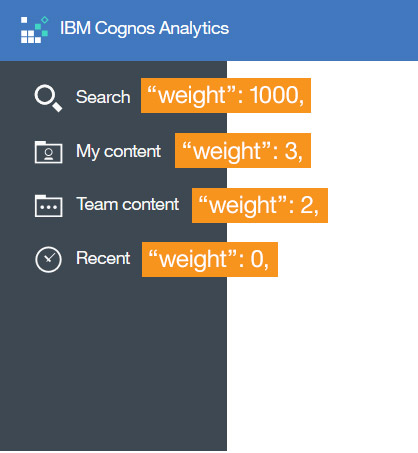Choose the Search label in the sidebar
Screen dimensions: 418x453
103,97
